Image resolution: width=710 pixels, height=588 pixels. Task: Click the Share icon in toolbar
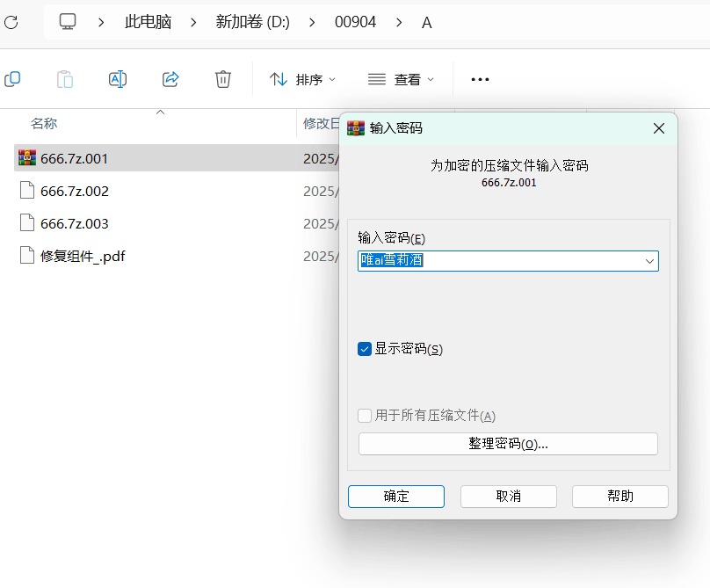coord(170,79)
